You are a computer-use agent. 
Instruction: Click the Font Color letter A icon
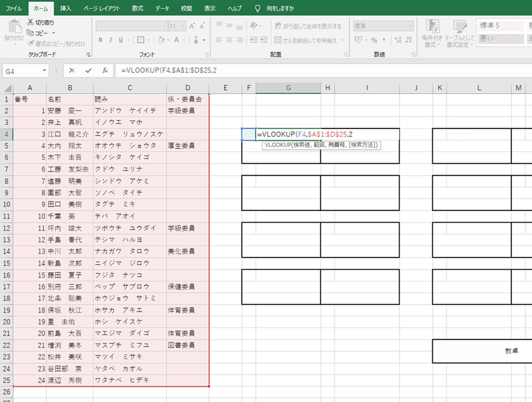[176, 40]
